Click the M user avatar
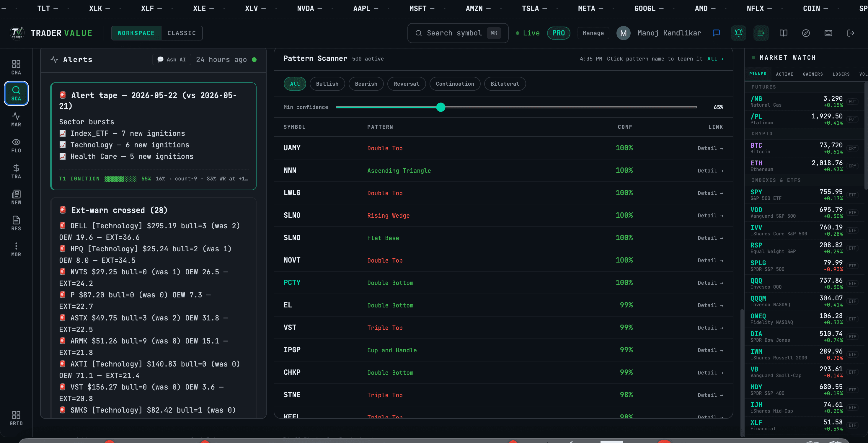The height and width of the screenshot is (443, 868). [623, 33]
